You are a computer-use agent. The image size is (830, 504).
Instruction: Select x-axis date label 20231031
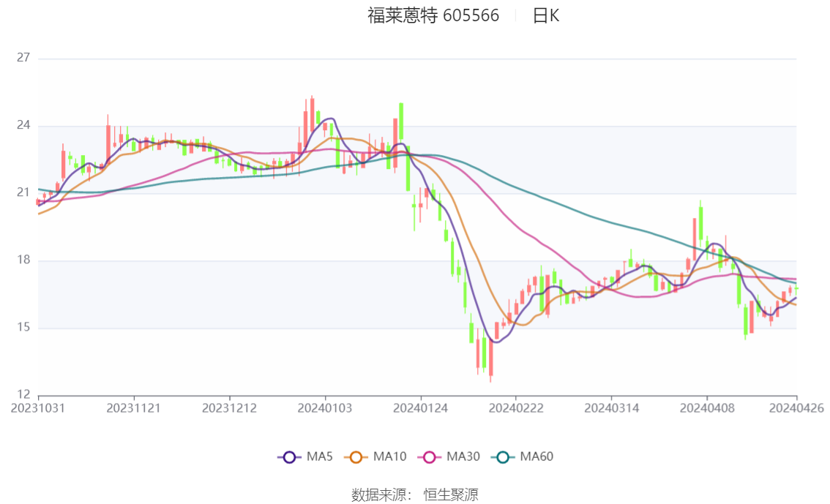pos(37,408)
